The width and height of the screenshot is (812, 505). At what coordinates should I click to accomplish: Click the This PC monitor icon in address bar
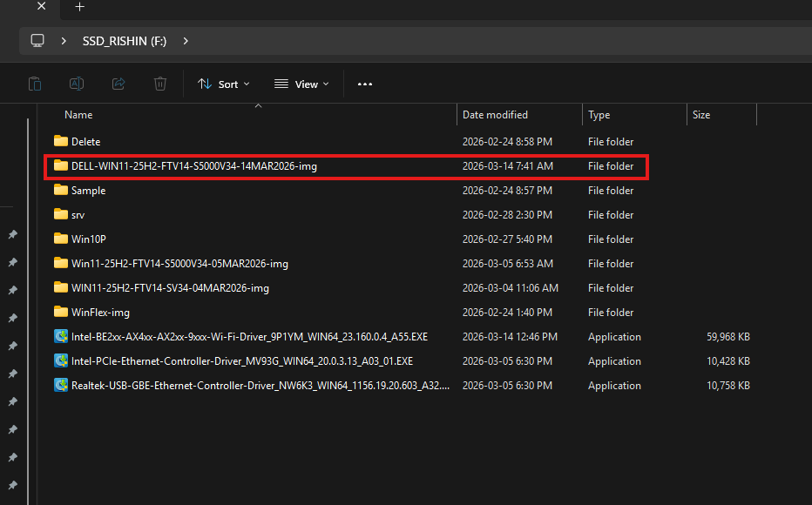[x=37, y=41]
